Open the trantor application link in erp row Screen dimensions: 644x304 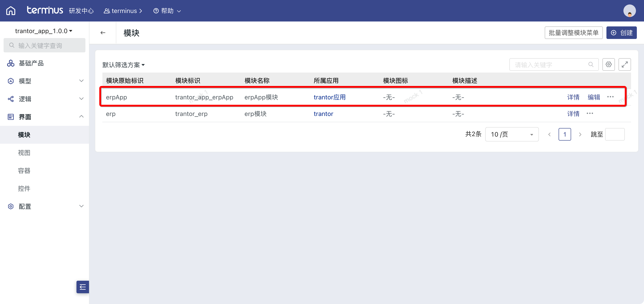tap(323, 114)
